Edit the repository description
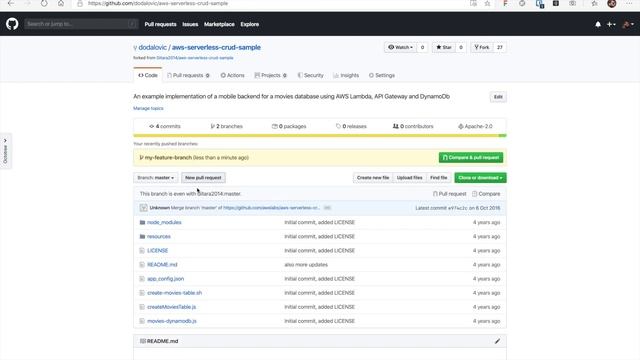 click(x=498, y=97)
